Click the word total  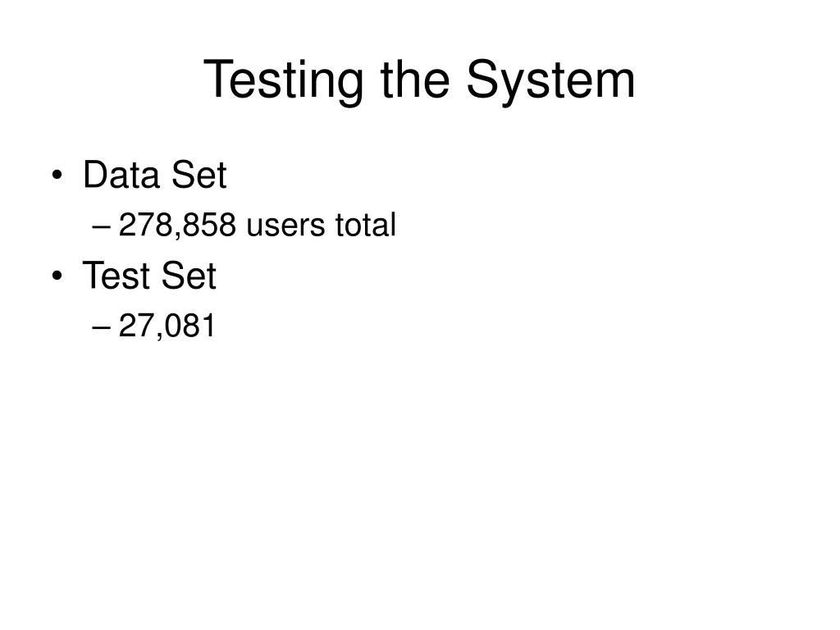point(366,225)
